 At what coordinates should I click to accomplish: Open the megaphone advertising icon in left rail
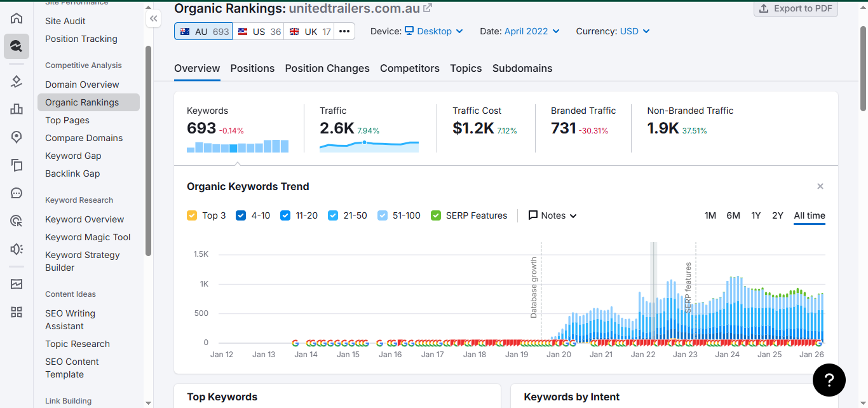click(x=17, y=249)
